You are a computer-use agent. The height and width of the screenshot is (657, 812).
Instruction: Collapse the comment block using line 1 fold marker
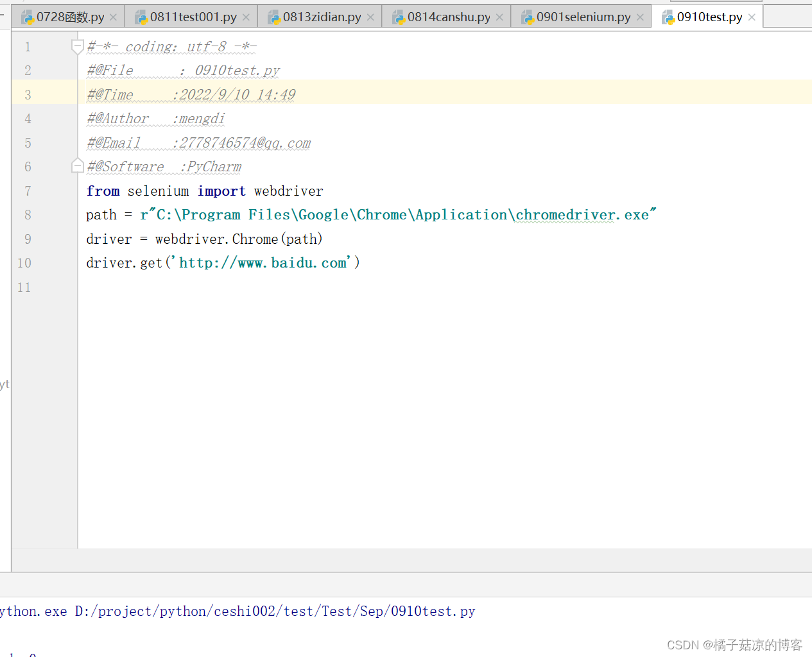click(77, 46)
